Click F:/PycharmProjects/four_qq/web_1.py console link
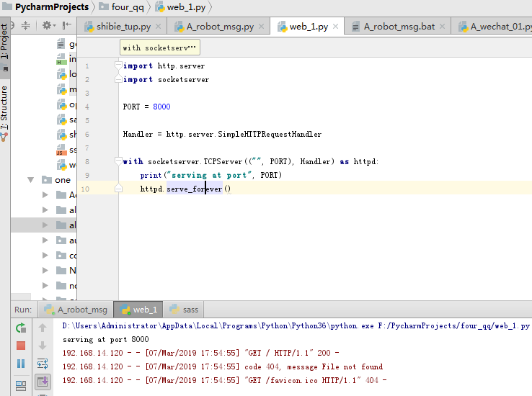 [454, 326]
